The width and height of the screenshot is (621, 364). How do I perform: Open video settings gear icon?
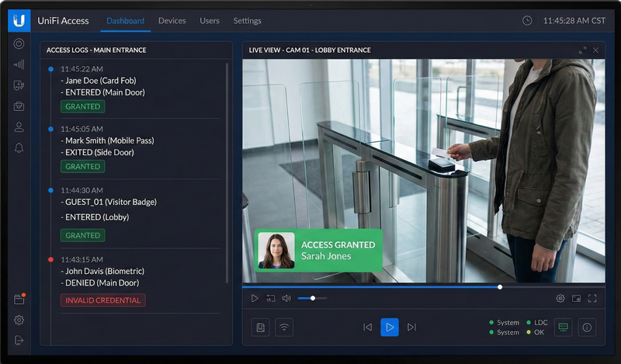tap(560, 298)
